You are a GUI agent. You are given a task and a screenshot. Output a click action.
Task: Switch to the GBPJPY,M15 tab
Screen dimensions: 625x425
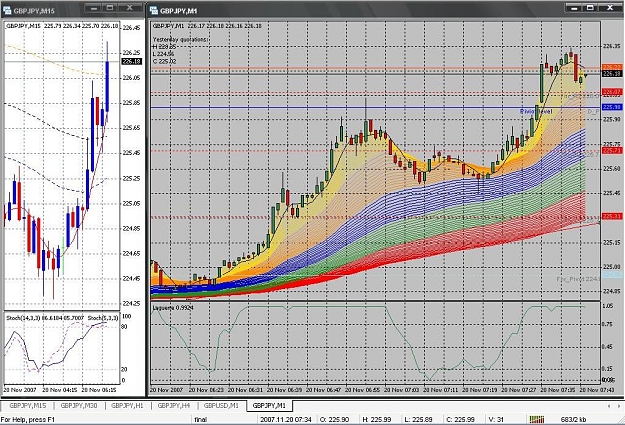[28, 405]
